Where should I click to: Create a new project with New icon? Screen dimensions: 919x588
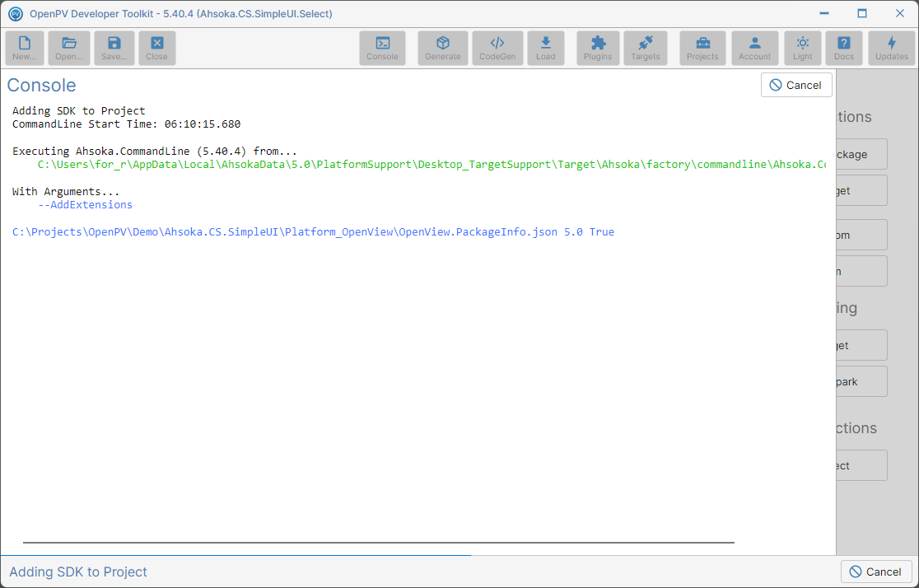click(25, 48)
